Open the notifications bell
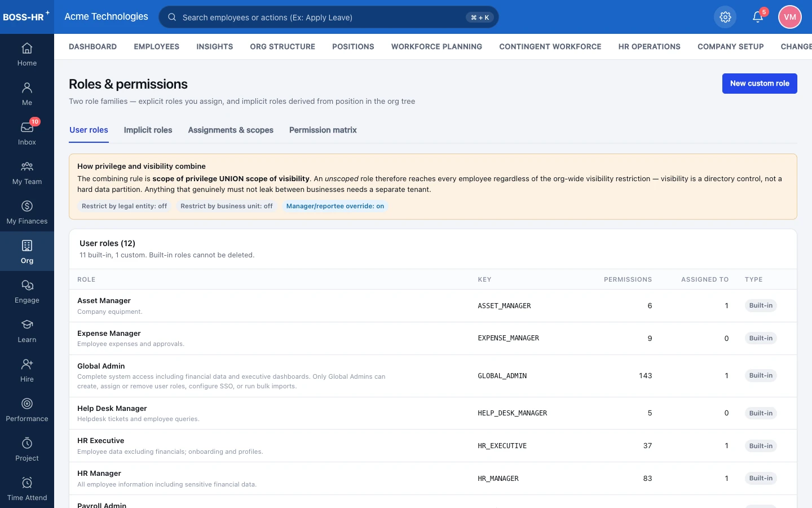The image size is (812, 508). point(758,17)
